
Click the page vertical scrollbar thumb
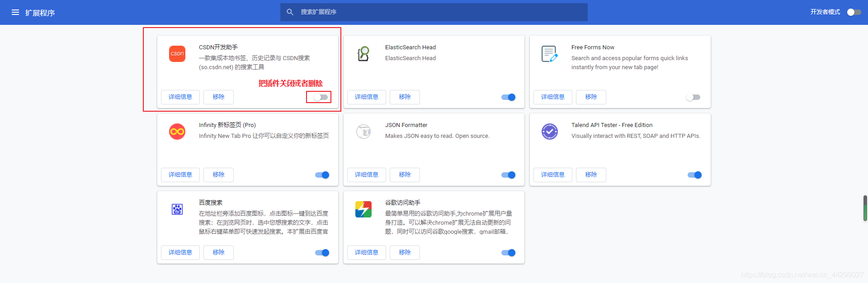865,208
